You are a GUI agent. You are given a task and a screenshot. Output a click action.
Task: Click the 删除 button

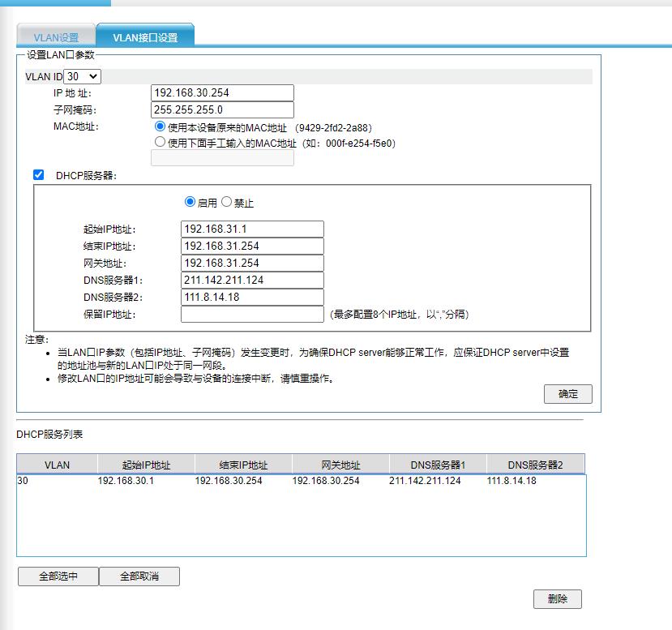click(x=558, y=598)
